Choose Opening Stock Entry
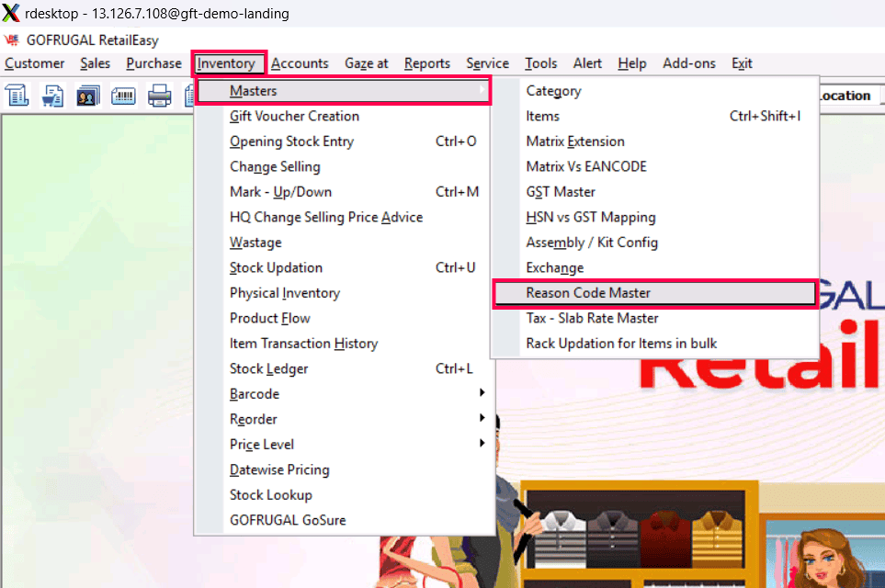Viewport: 885px width, 588px height. [344, 141]
